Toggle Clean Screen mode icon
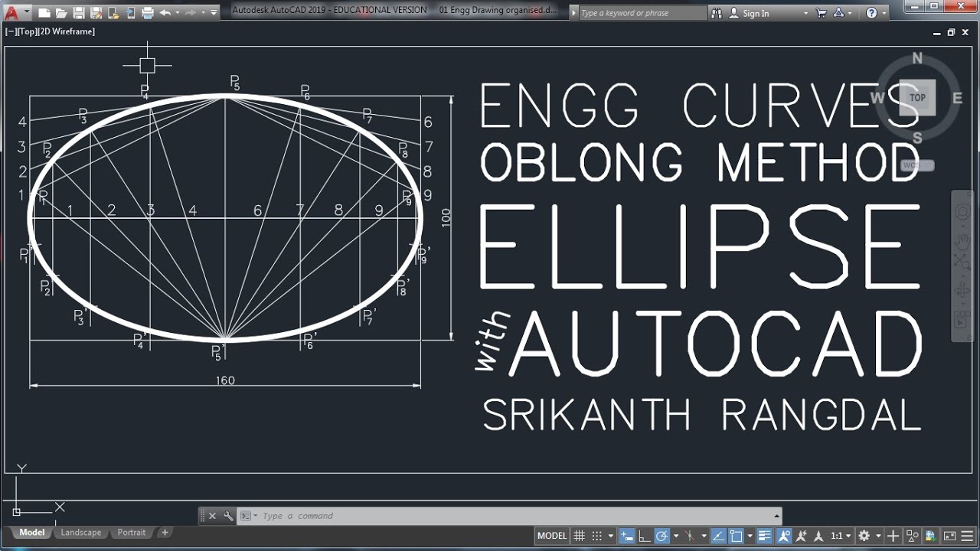This screenshot has height=551, width=980. tap(949, 536)
